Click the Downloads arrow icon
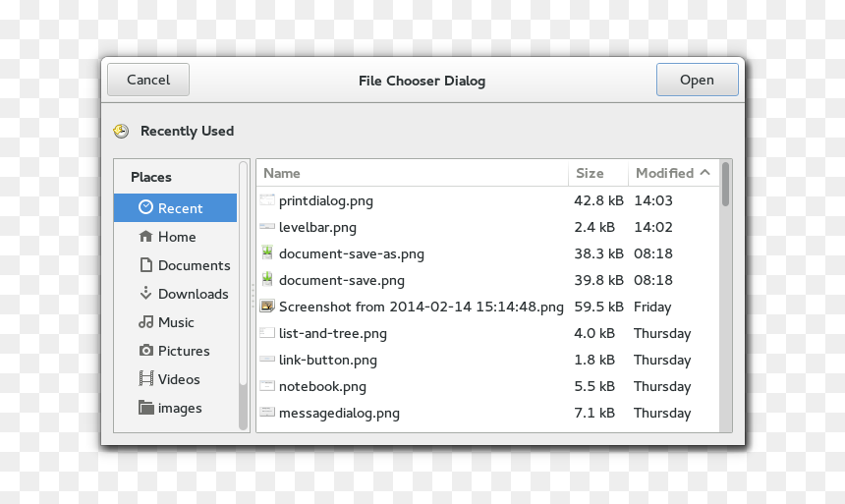The height and width of the screenshot is (504, 845). [145, 293]
